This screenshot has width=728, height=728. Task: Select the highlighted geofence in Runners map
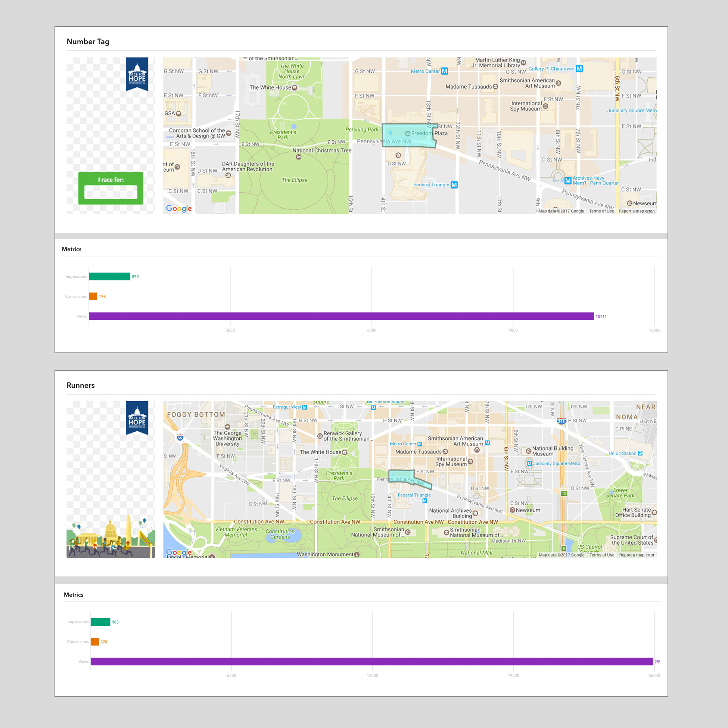409,479
